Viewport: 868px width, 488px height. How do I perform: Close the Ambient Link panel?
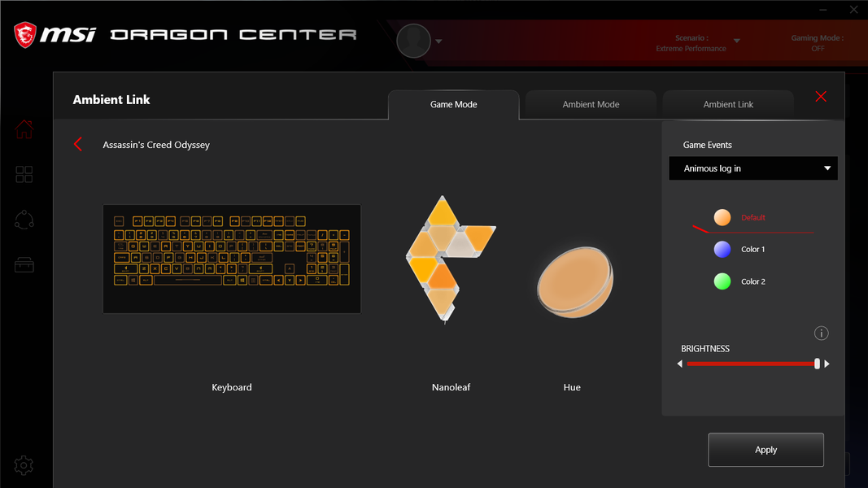pyautogui.click(x=821, y=96)
